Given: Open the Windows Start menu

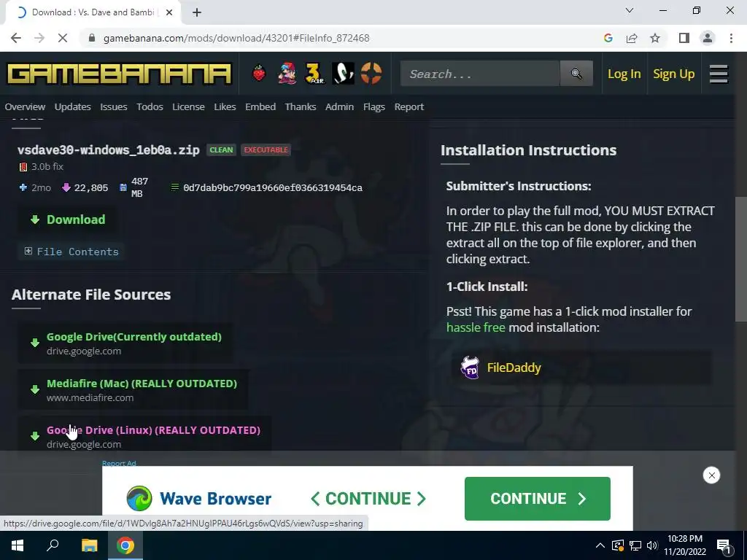Looking at the screenshot, I should 18,545.
